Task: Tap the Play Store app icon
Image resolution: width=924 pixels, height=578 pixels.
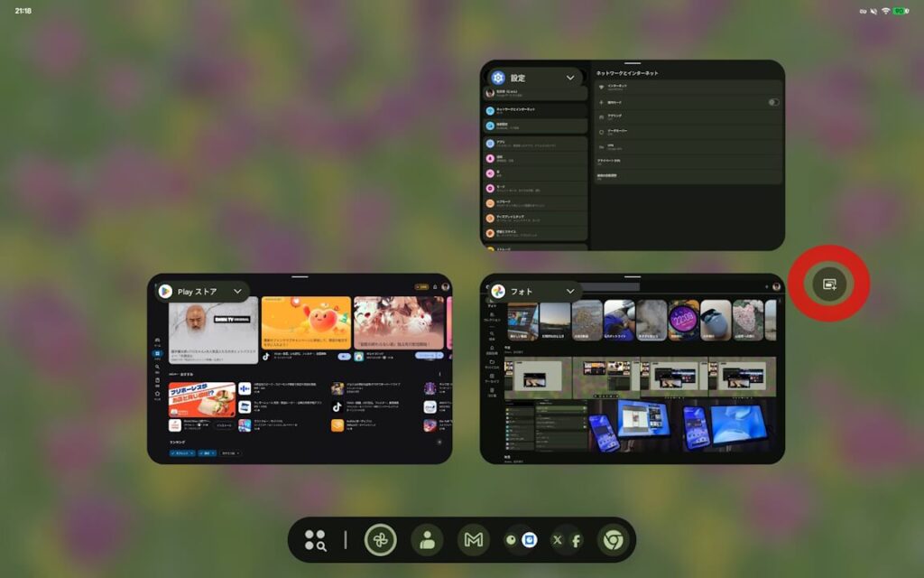Action: 166,291
